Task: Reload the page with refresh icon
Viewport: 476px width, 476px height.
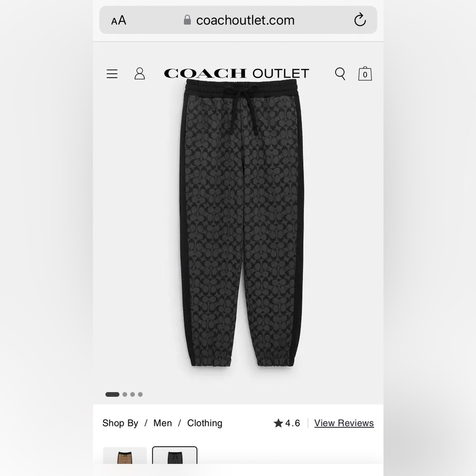Action: point(360,20)
